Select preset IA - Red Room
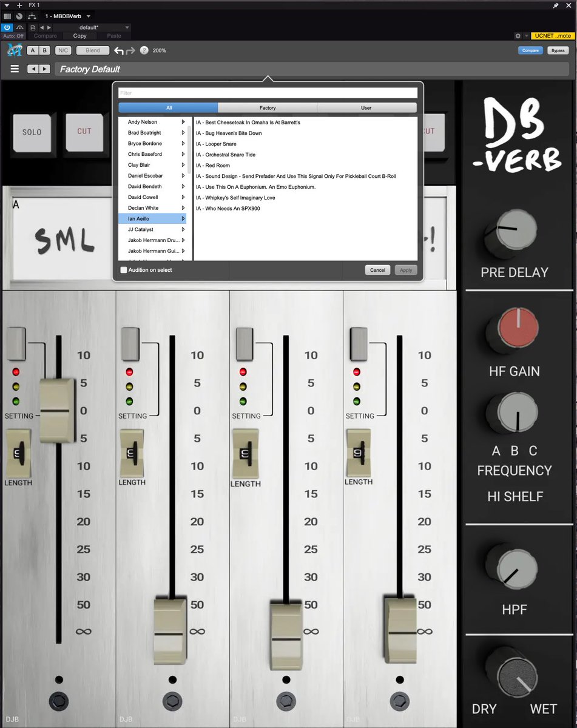Viewport: 577px width, 728px height. 213,165
